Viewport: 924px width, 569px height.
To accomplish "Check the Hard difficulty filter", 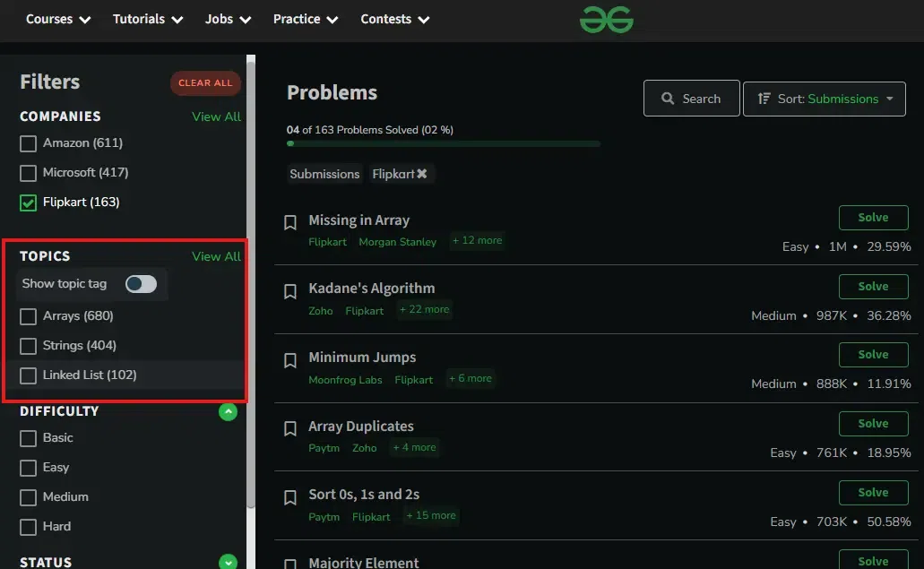I will tap(28, 527).
